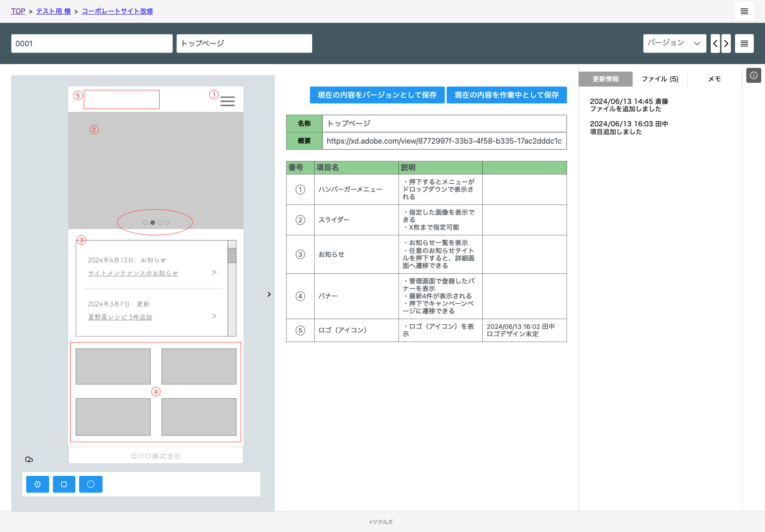Click the ロゴデザイン未定 comment cell
Image resolution: width=765 pixels, height=532 pixels.
[x=524, y=330]
